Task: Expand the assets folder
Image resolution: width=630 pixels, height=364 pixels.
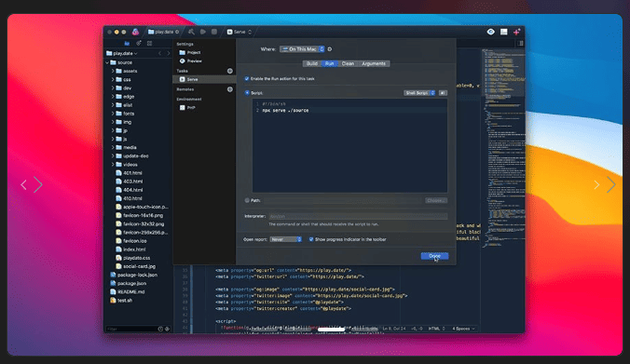Action: [x=113, y=71]
